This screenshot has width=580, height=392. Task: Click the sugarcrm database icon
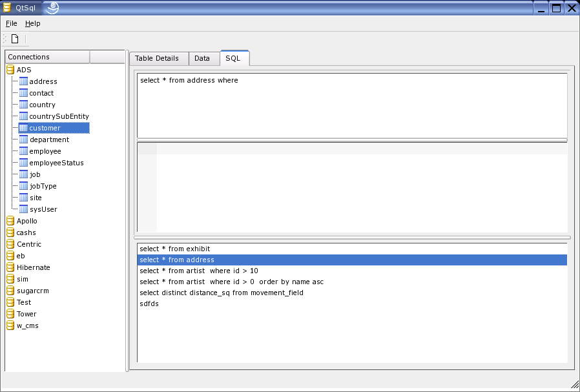coord(11,291)
